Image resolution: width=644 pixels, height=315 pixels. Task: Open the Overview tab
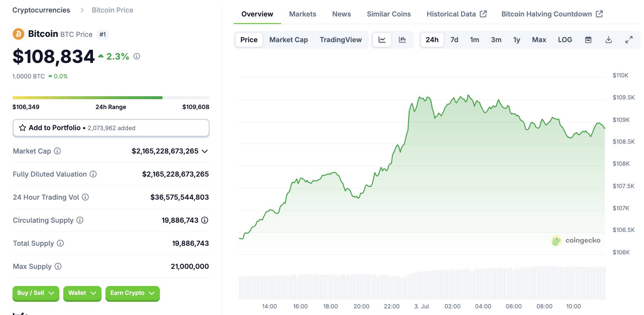tap(257, 14)
